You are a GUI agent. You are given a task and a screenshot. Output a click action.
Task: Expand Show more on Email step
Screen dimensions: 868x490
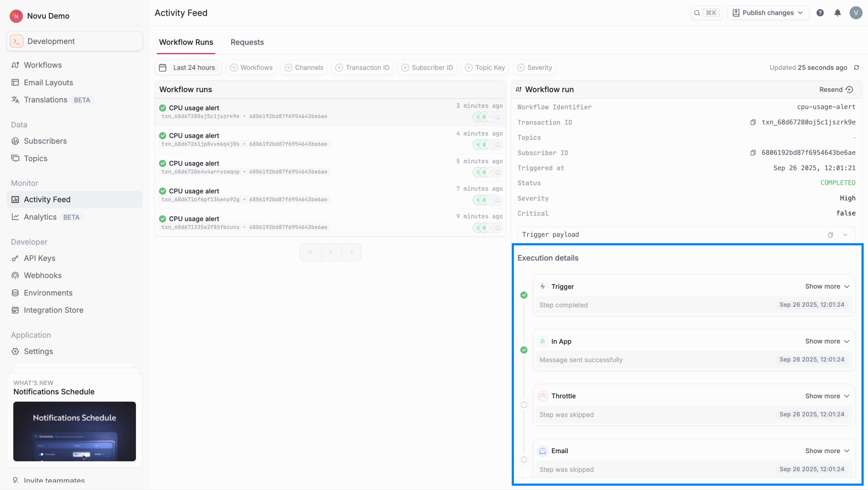tap(827, 451)
